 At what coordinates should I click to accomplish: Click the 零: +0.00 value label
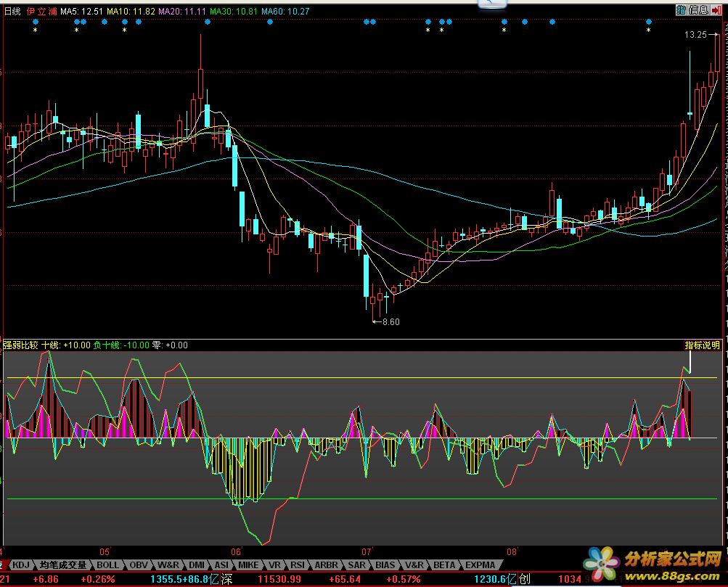(170, 345)
